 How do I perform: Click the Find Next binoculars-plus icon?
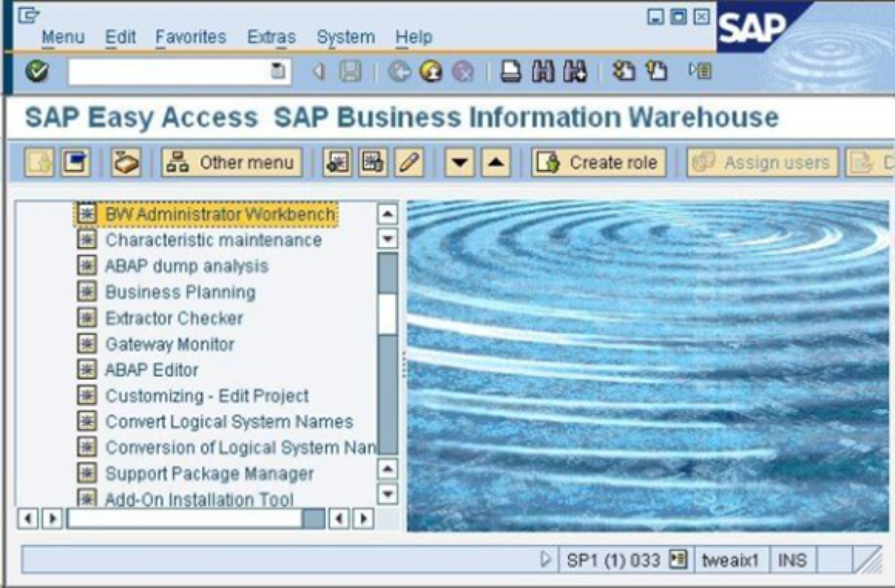tap(575, 71)
